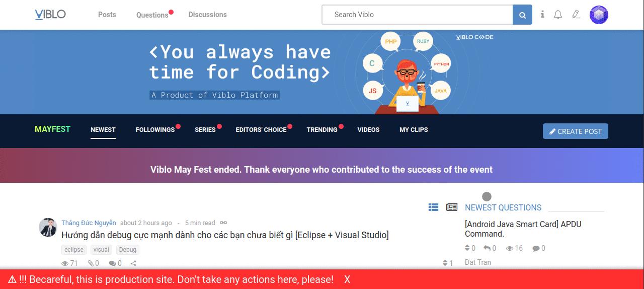Viewport: 644px width, 289px height.
Task: Switch to the SERIES tab
Action: [205, 129]
